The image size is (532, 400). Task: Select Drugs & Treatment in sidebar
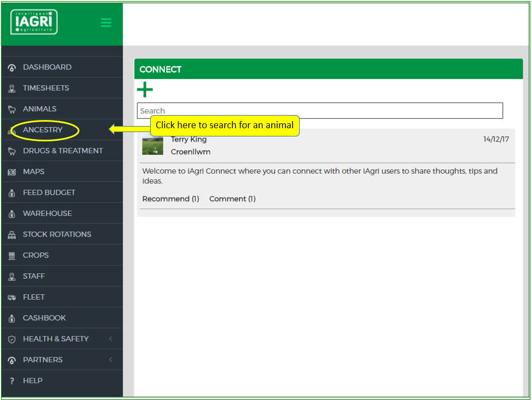coord(62,151)
